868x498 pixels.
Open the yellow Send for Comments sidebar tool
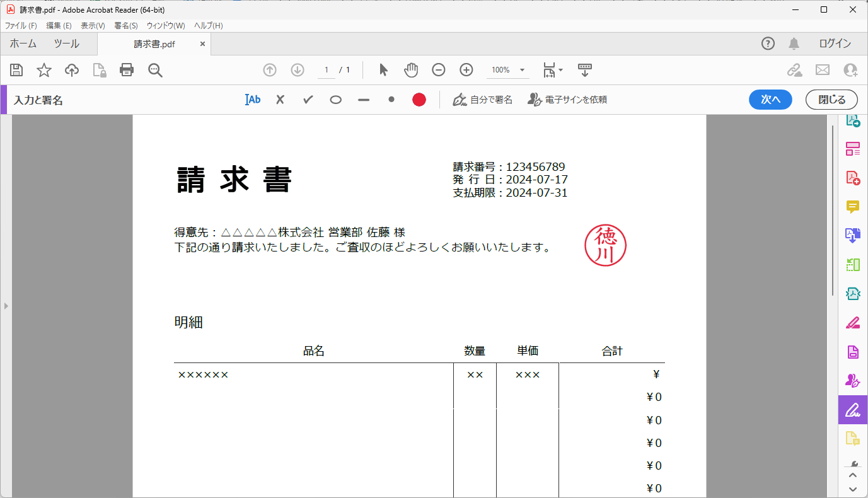(x=853, y=438)
